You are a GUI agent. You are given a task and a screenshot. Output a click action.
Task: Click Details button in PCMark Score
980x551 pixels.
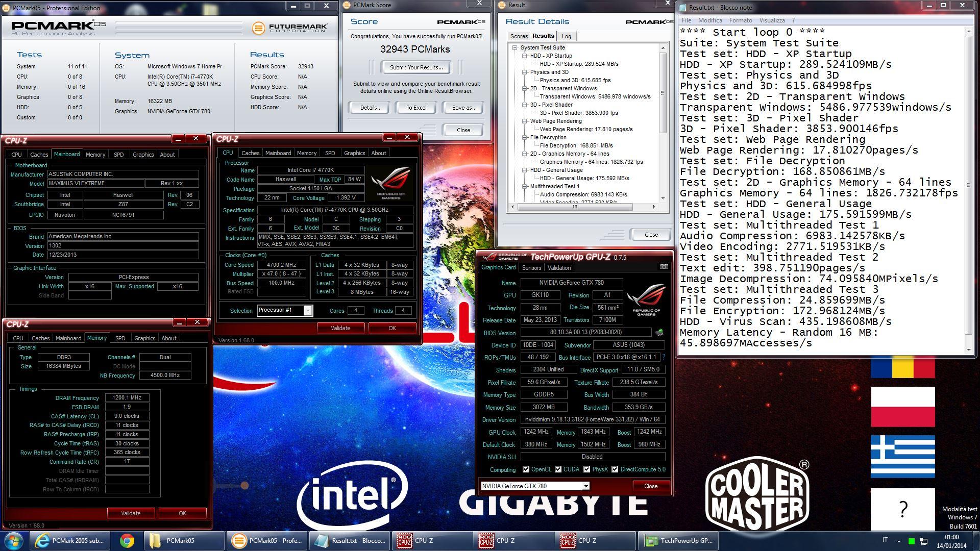tap(371, 108)
